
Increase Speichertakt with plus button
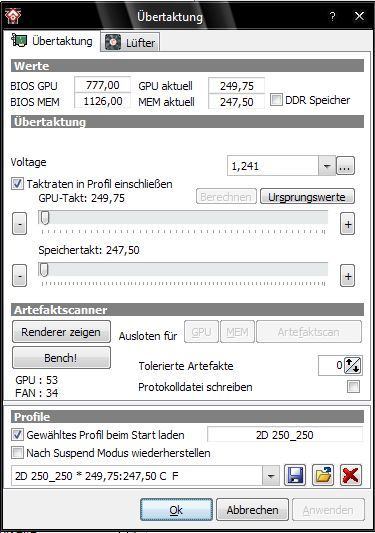pyautogui.click(x=347, y=276)
